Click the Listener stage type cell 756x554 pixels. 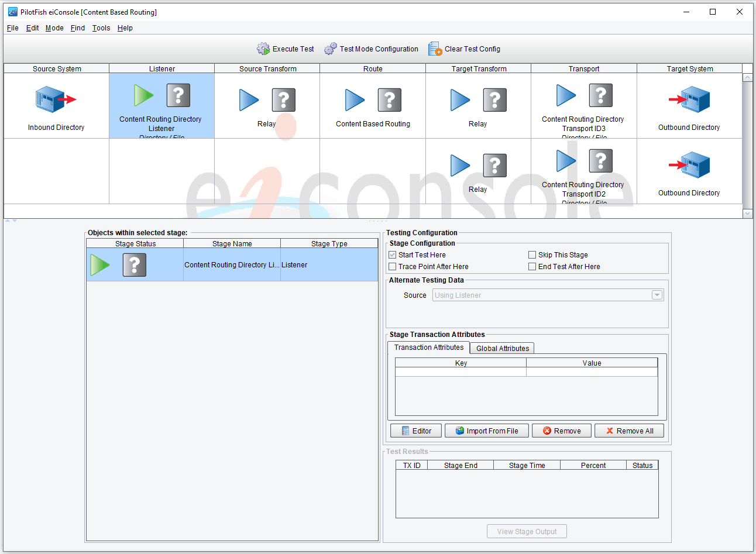coord(329,265)
